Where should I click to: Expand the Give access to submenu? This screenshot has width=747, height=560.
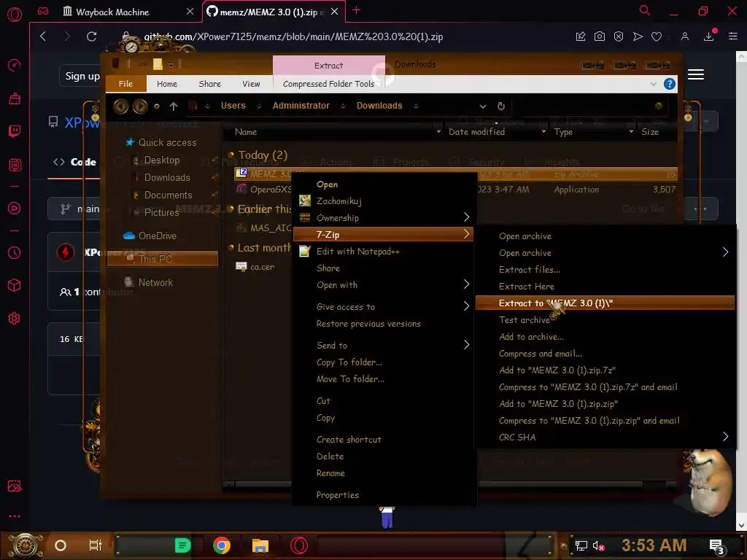pyautogui.click(x=466, y=306)
